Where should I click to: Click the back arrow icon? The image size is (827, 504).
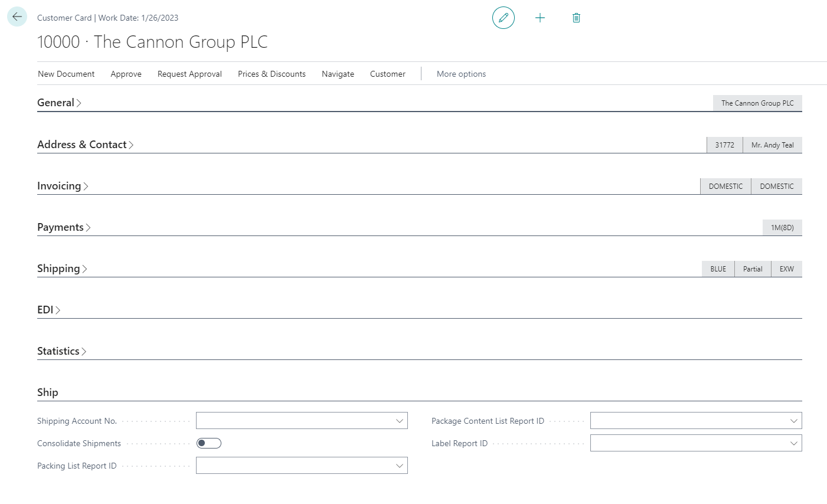click(17, 17)
